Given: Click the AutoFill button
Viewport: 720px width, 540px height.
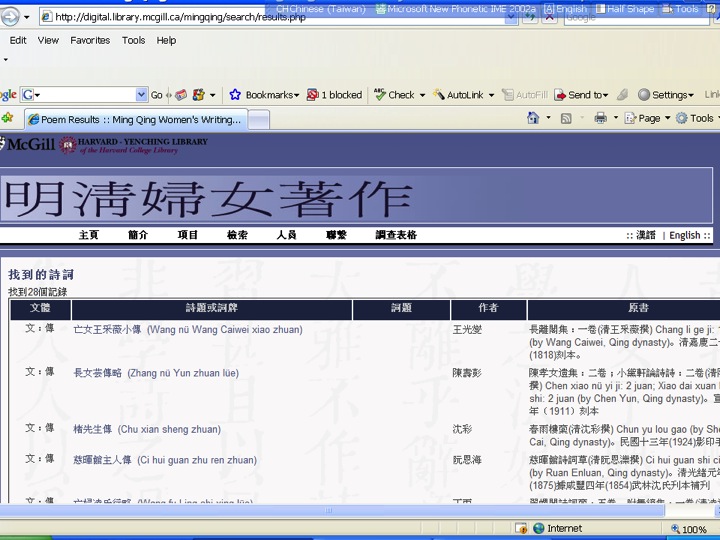Looking at the screenshot, I should 525,95.
